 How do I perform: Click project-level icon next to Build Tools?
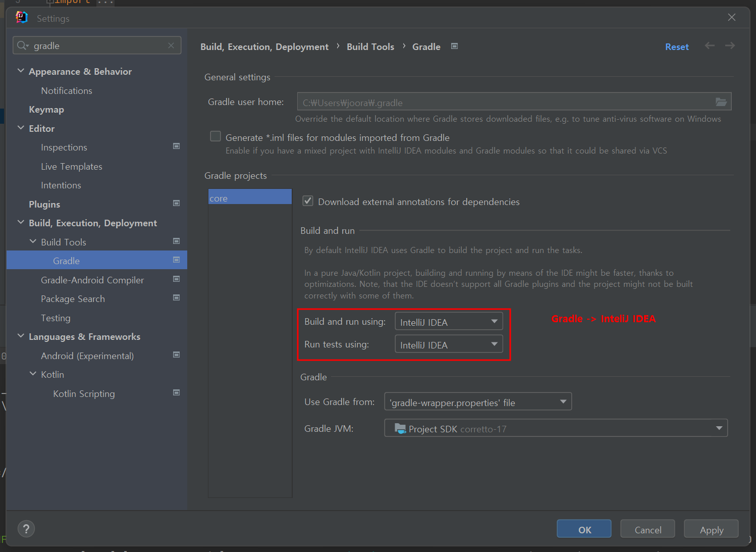[177, 241]
